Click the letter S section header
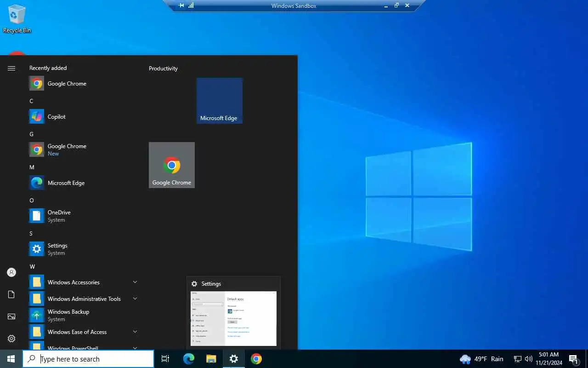The width and height of the screenshot is (588, 368). [x=31, y=234]
